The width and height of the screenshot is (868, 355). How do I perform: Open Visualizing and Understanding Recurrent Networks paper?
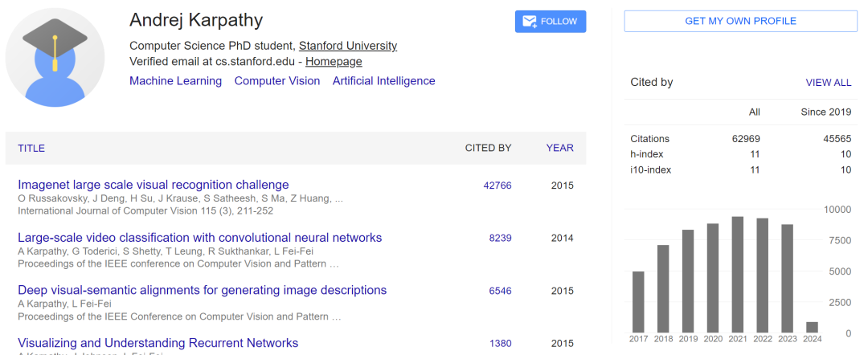tap(158, 343)
